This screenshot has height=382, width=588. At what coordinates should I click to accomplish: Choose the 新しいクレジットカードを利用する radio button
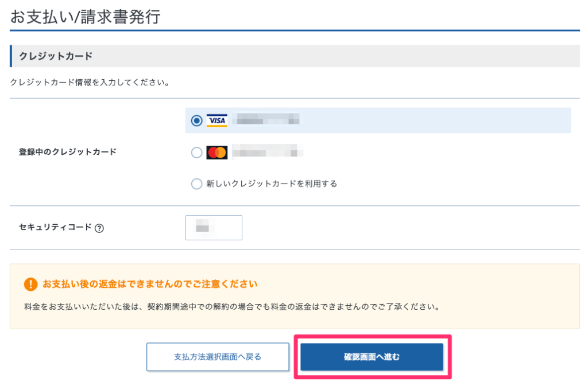(197, 184)
